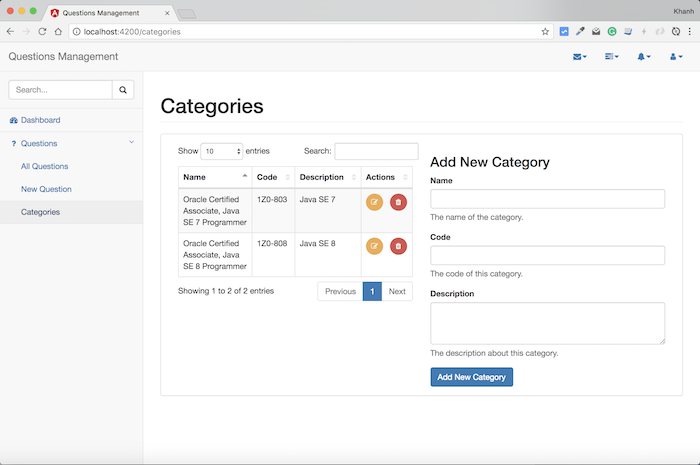
Task: Delete the 1Z0-803 category row
Action: 398,202
